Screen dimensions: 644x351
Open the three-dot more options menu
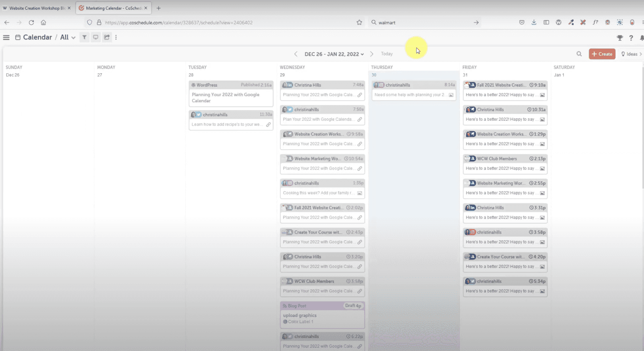[x=116, y=37]
